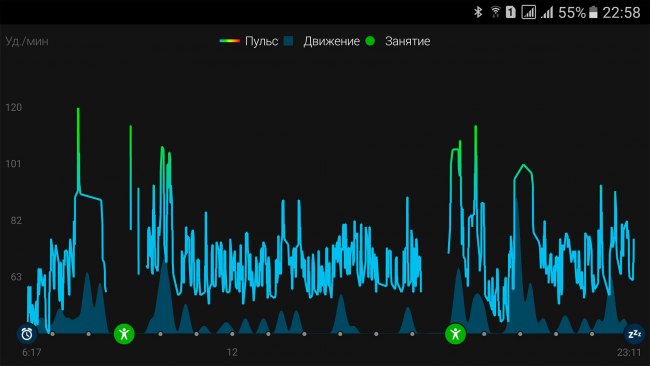The width and height of the screenshot is (650, 366).
Task: Tap the SIM card 1 indicator
Action: tap(511, 12)
